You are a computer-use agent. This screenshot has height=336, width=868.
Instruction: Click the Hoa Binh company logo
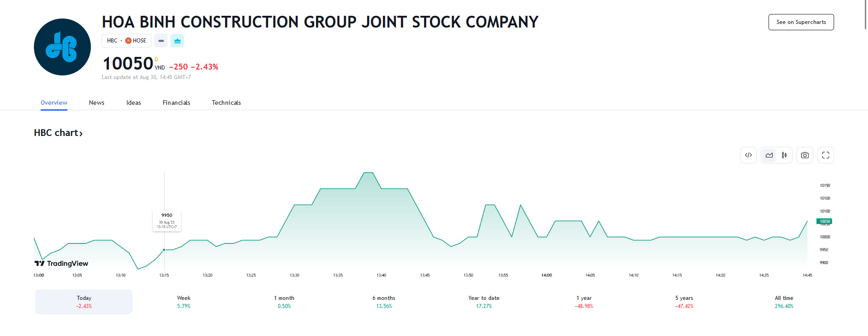[62, 47]
